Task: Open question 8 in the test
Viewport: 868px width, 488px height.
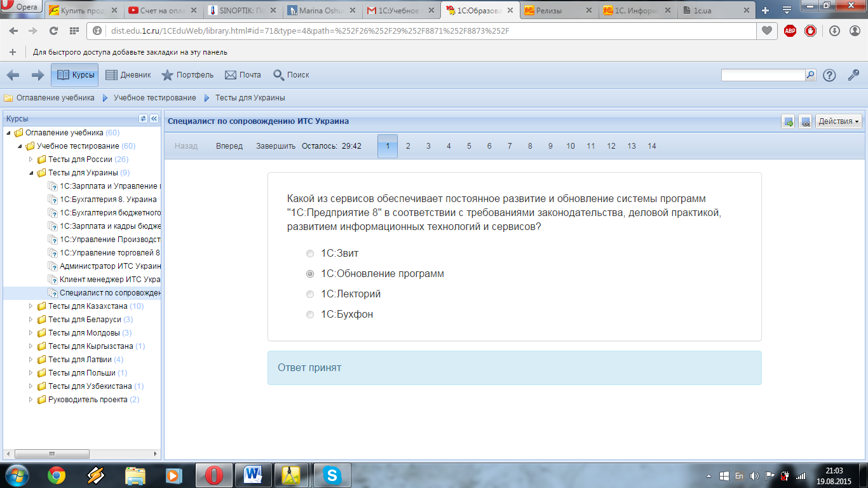Action: pos(530,146)
